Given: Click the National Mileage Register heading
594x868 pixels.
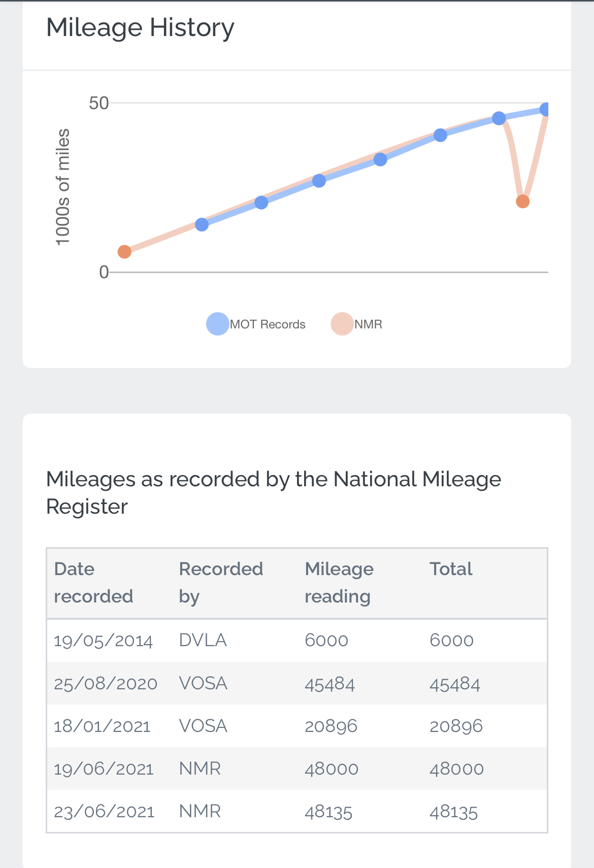Looking at the screenshot, I should coord(274,493).
